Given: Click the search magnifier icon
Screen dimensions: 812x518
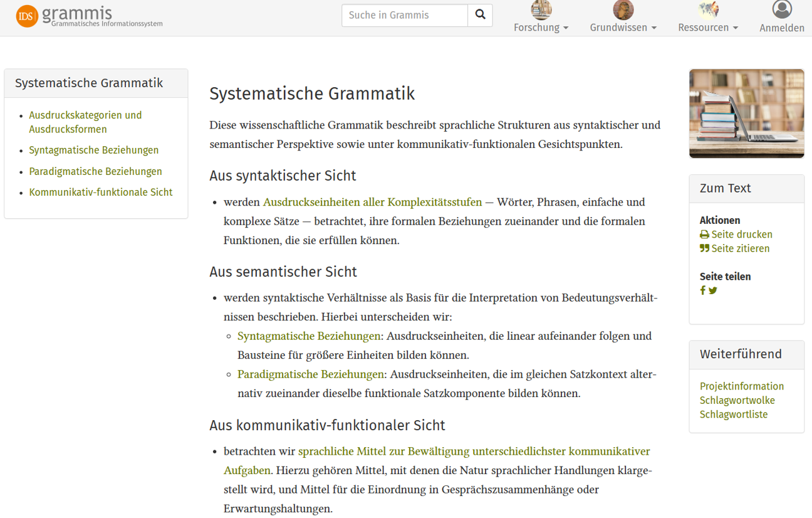Looking at the screenshot, I should point(480,14).
